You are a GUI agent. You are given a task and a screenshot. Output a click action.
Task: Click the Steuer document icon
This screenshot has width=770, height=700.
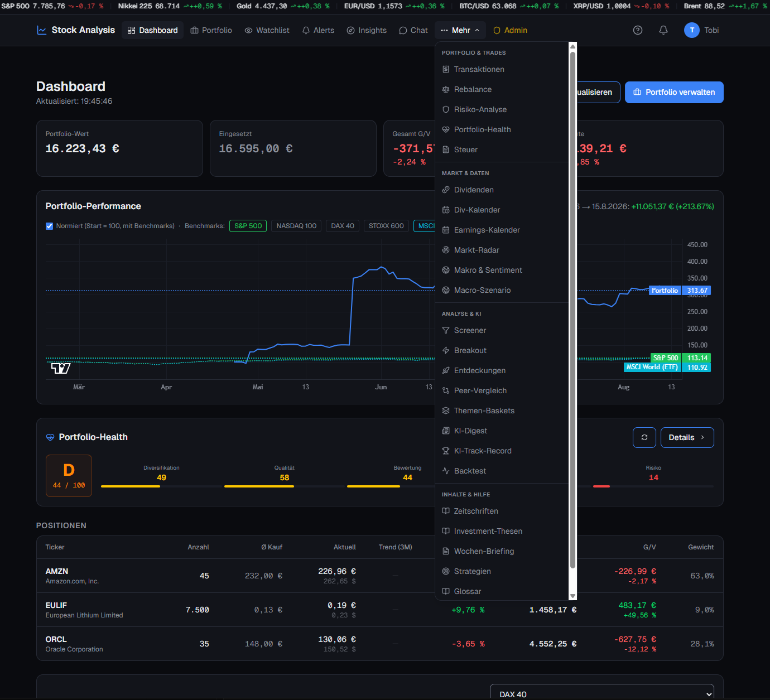click(446, 149)
